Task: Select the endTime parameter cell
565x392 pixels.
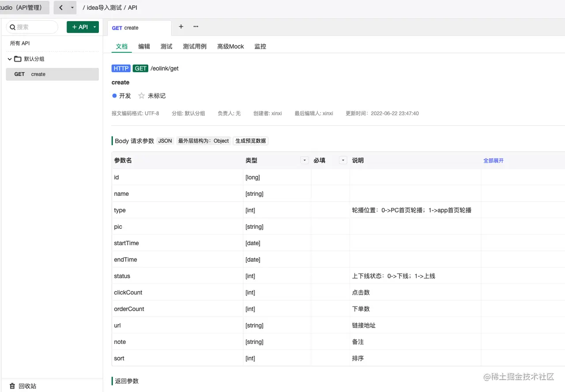Action: tap(125, 260)
